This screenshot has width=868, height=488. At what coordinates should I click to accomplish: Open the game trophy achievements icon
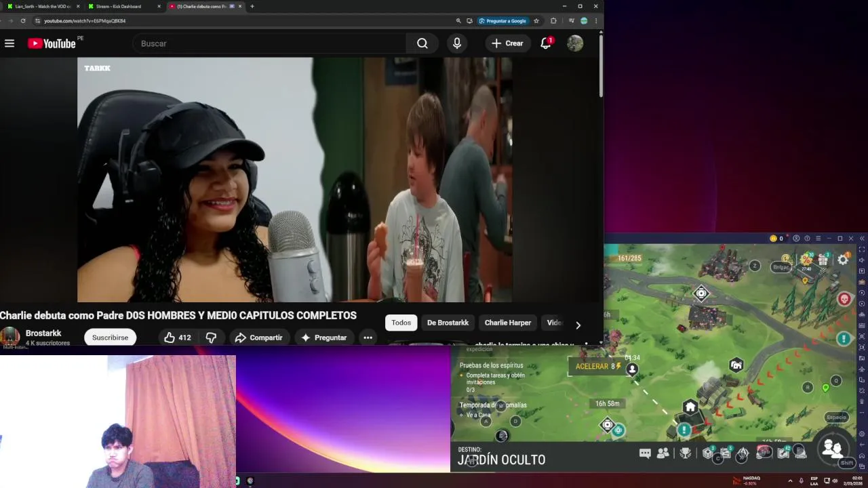[x=686, y=453]
